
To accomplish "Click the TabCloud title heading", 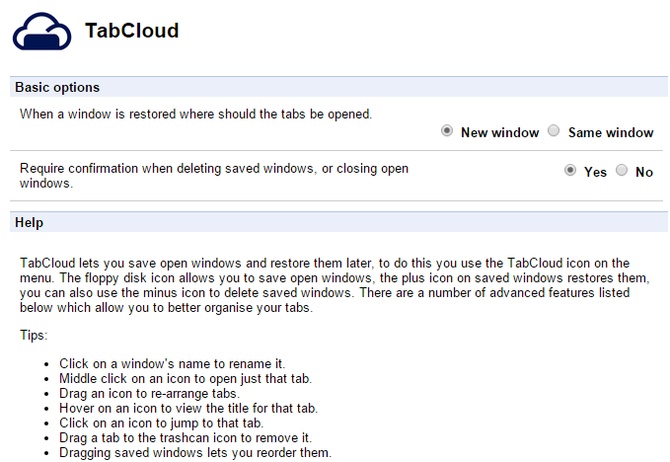I will [x=132, y=31].
